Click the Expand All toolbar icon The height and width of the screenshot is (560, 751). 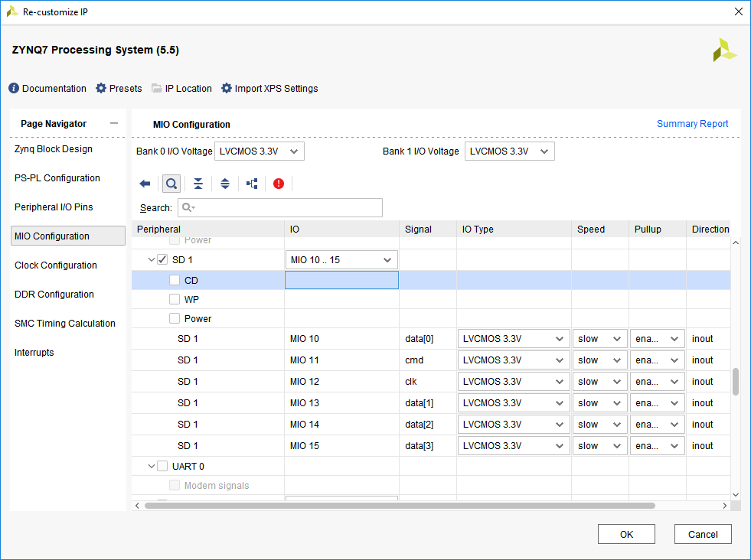(225, 184)
